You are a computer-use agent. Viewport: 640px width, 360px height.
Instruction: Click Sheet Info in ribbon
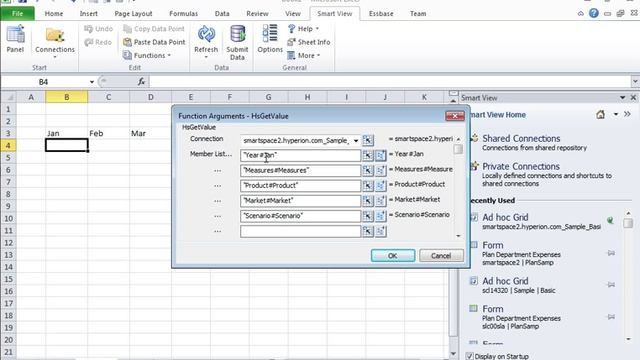(x=309, y=42)
